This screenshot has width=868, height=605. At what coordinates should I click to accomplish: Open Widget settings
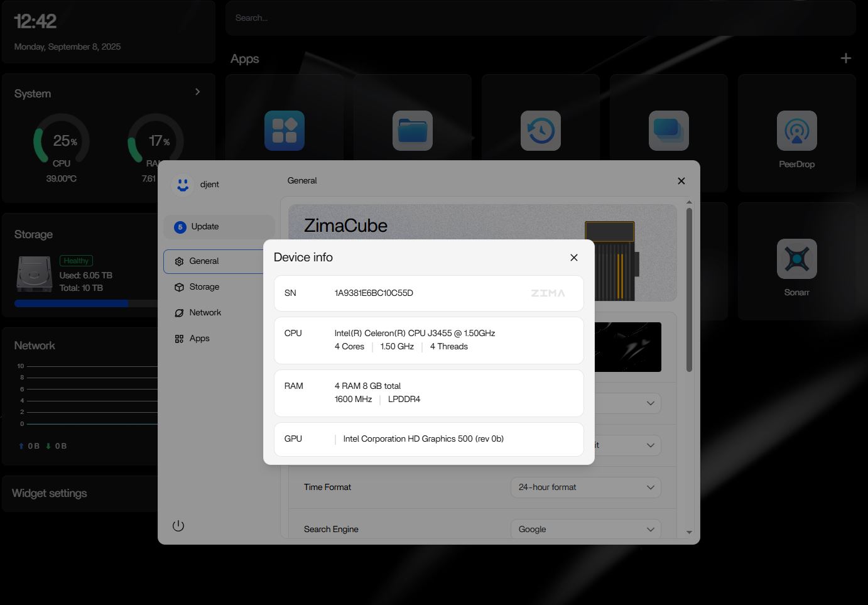(50, 493)
